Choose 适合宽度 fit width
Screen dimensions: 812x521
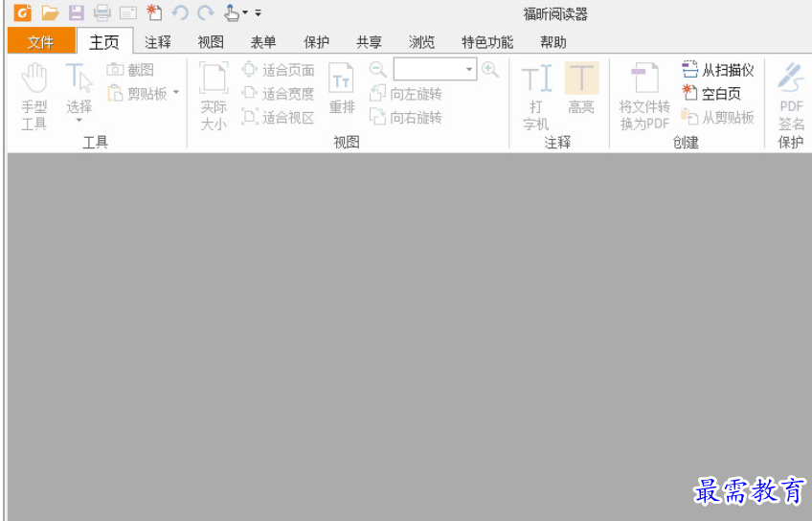[278, 94]
